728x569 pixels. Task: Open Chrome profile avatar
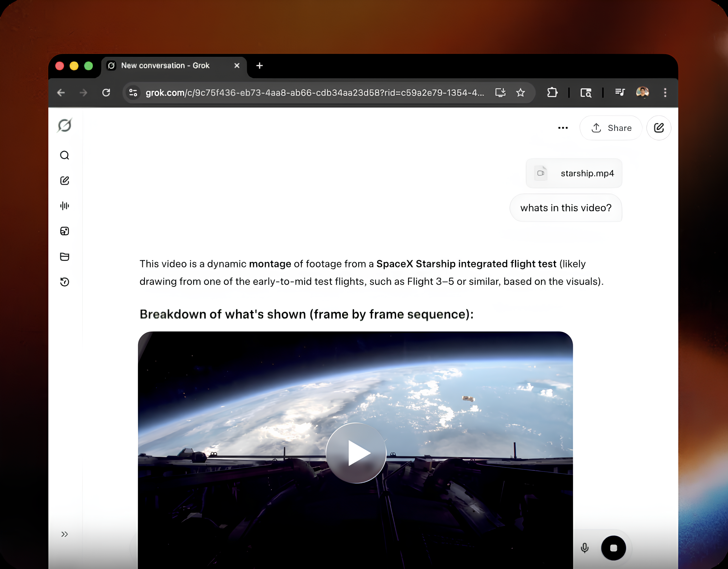pos(643,92)
